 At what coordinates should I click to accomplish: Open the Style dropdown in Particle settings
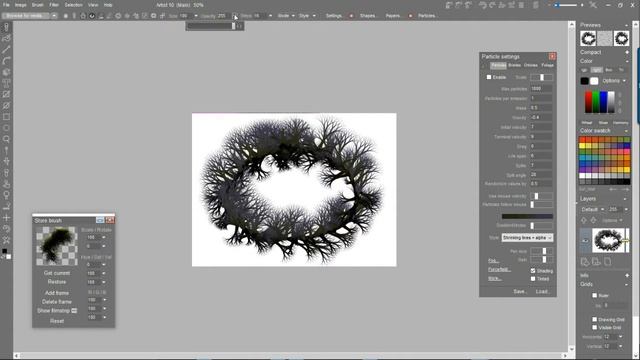(527, 238)
